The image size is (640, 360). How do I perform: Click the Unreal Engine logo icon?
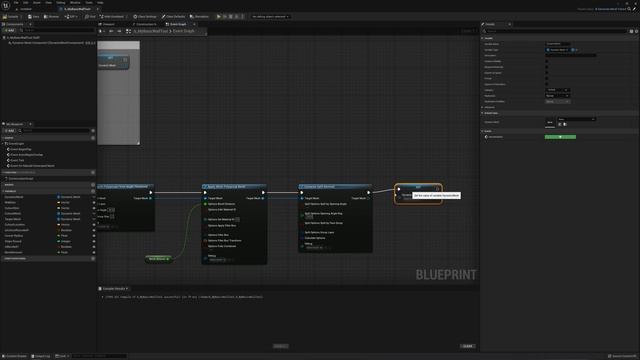point(6,5)
